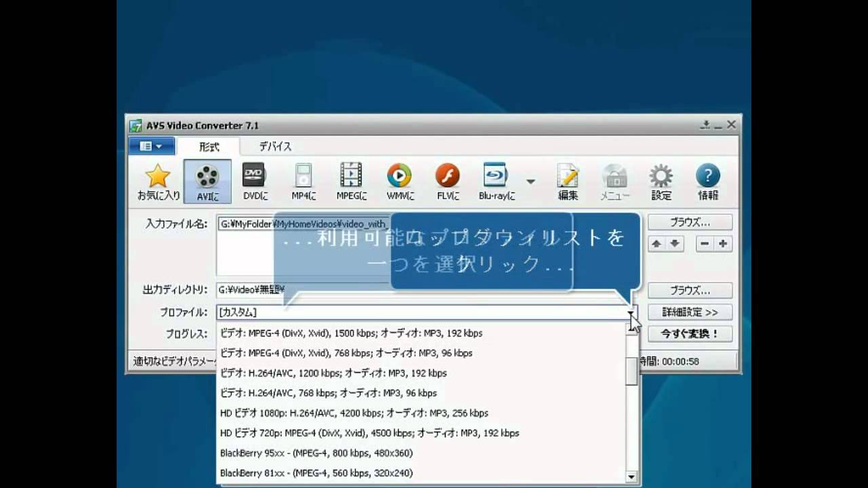Viewport: 868px width, 488px height.
Task: Select the DVD output format icon
Action: [255, 182]
